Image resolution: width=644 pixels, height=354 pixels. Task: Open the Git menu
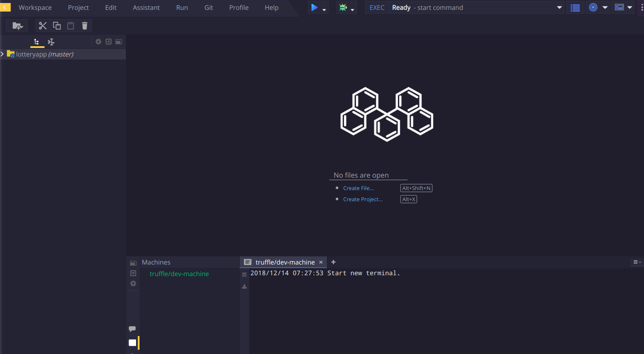[208, 8]
